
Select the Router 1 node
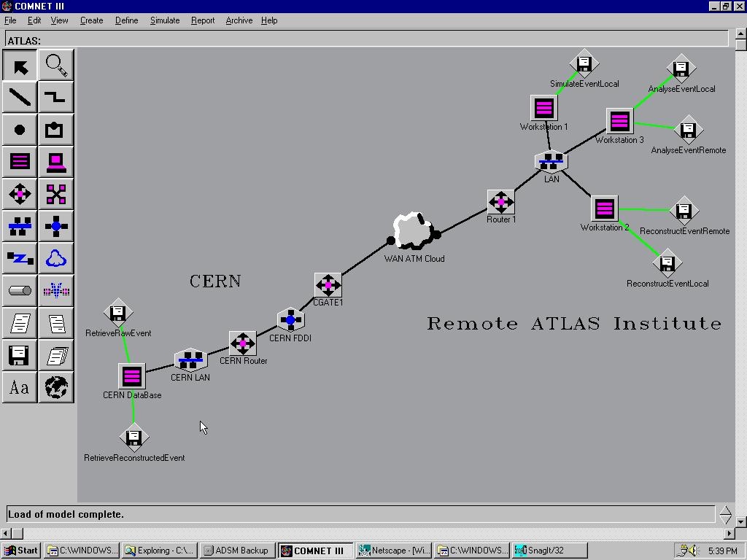click(500, 202)
